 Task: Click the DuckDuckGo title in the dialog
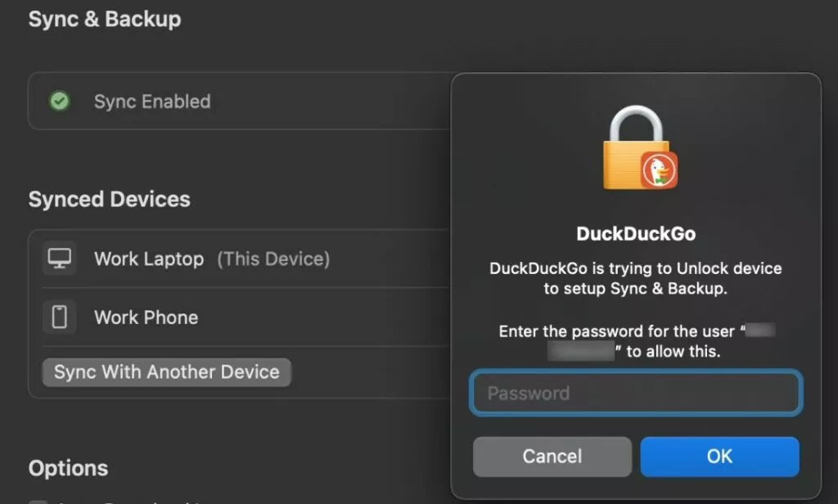tap(636, 233)
